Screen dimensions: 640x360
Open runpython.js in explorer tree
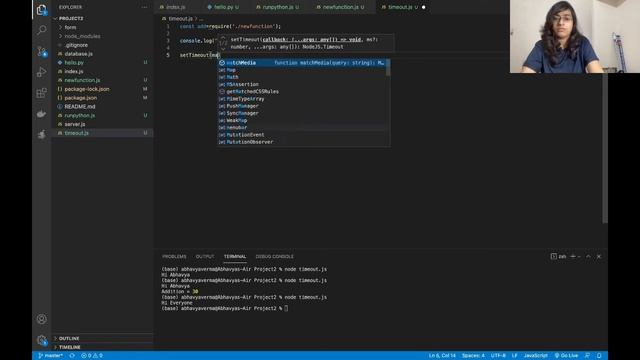pos(102,116)
